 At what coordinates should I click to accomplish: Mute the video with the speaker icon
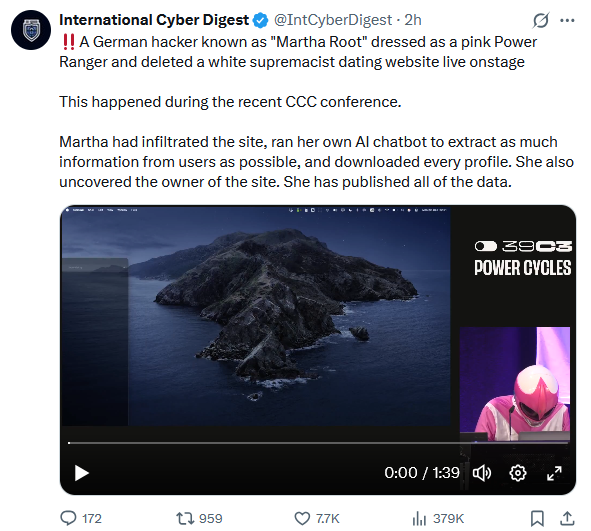tap(482, 473)
